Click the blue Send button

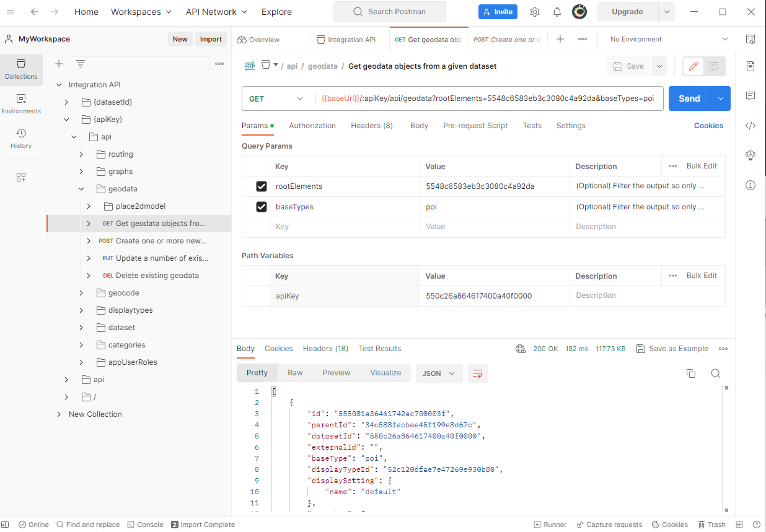(689, 98)
